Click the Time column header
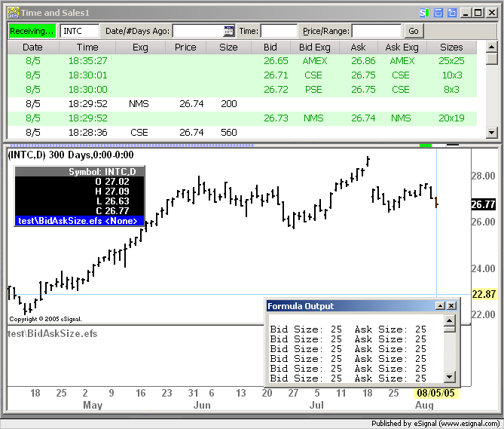This screenshot has width=504, height=429. pyautogui.click(x=87, y=47)
